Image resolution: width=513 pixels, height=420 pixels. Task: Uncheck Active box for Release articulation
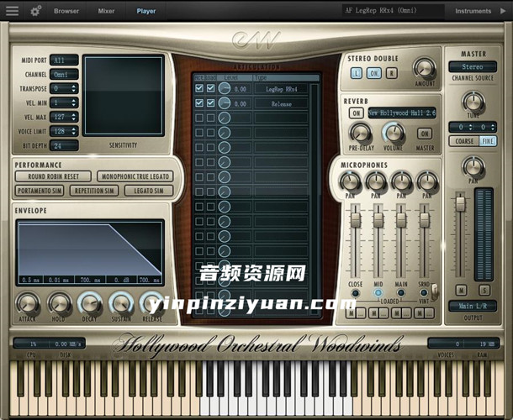pyautogui.click(x=199, y=103)
